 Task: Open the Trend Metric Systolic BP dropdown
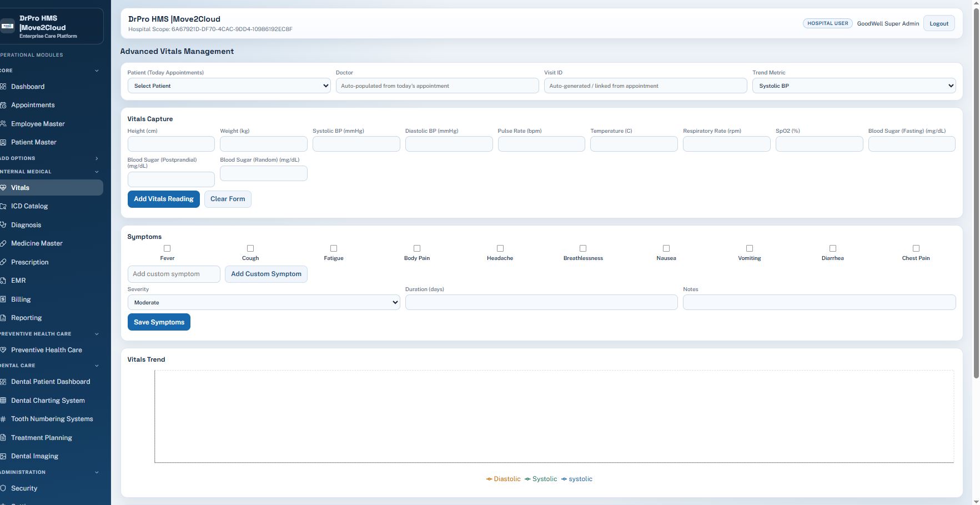pyautogui.click(x=854, y=86)
